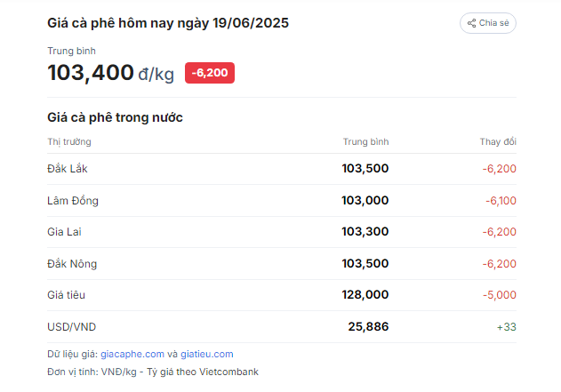Open the giatieu.com link
This screenshot has width=561, height=392.
pos(207,354)
